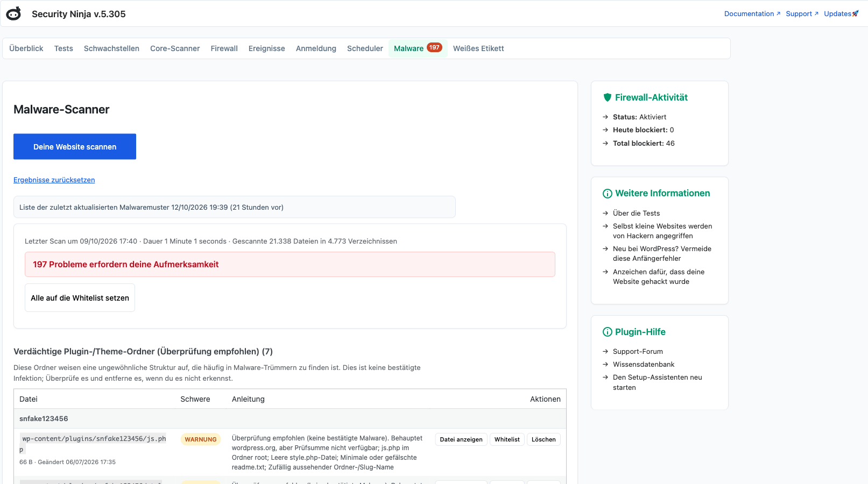Click Löschen for snfake123456 js.php
This screenshot has width=868, height=484.
(x=544, y=439)
